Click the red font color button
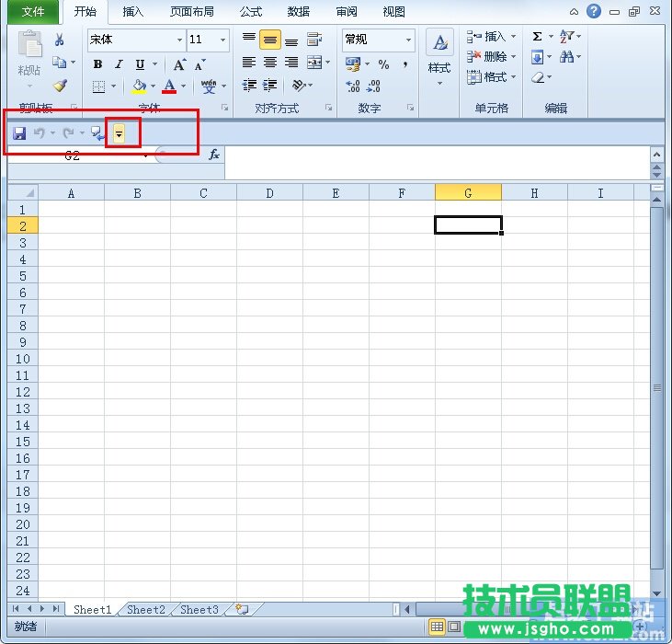 (x=169, y=86)
